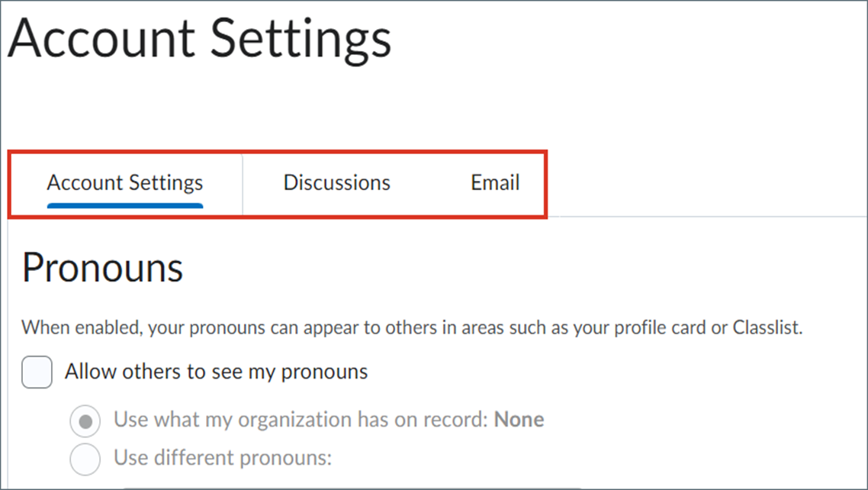Viewport: 868px width, 490px height.
Task: Click the large Account Settings page title
Action: pos(200,38)
